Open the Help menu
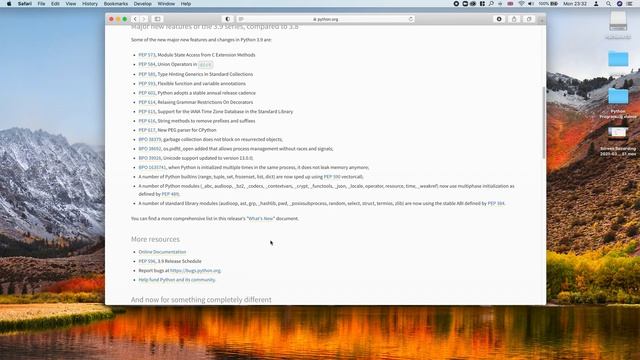The height and width of the screenshot is (360, 640). pyautogui.click(x=186, y=4)
